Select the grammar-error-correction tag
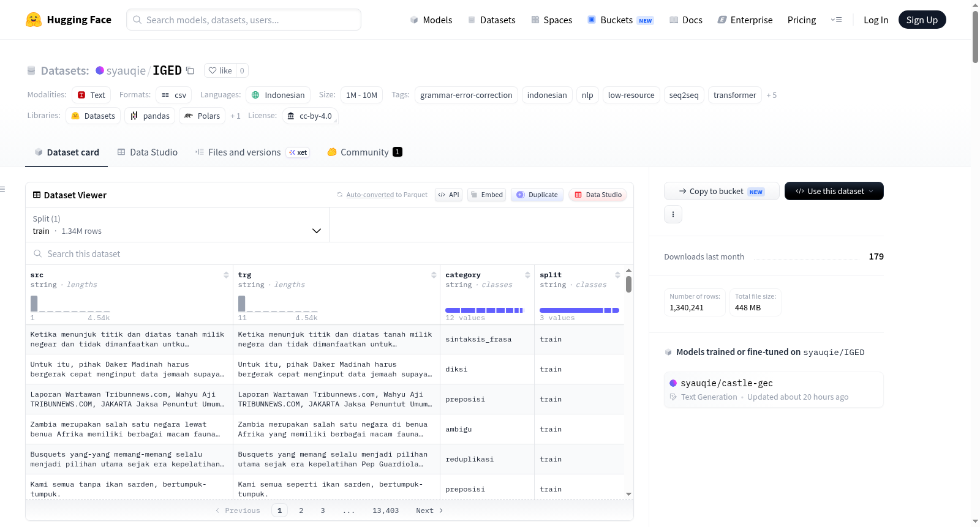This screenshot has width=980, height=527. (x=466, y=95)
